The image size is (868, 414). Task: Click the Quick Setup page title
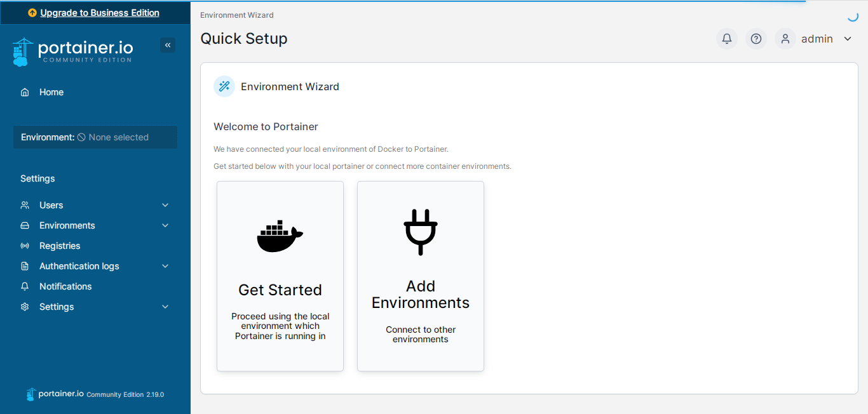click(244, 39)
